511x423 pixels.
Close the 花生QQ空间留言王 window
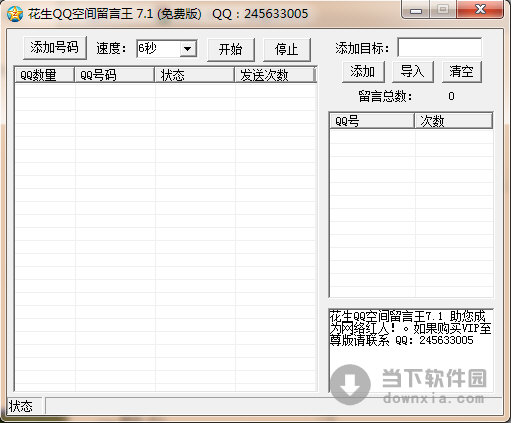tap(480, 10)
